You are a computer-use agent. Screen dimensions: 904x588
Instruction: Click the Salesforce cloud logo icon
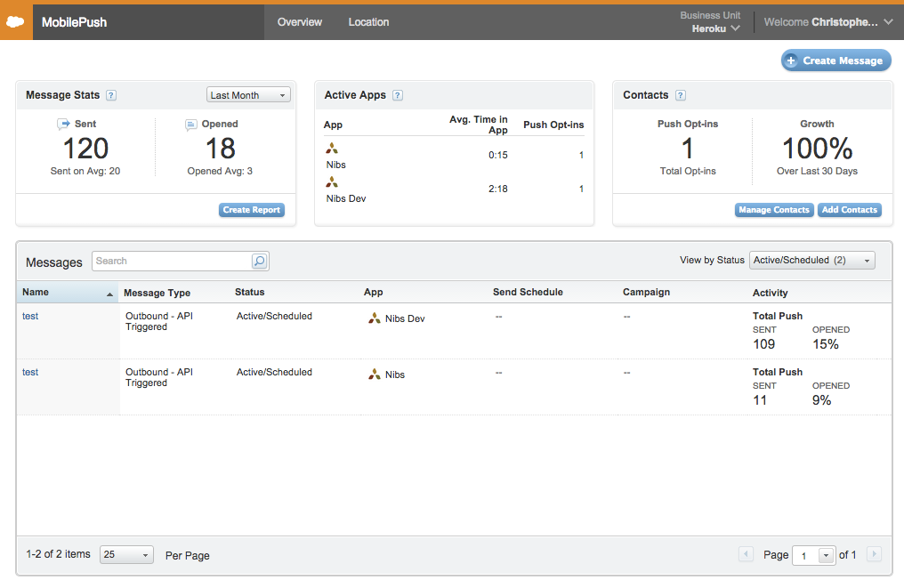(x=15, y=22)
